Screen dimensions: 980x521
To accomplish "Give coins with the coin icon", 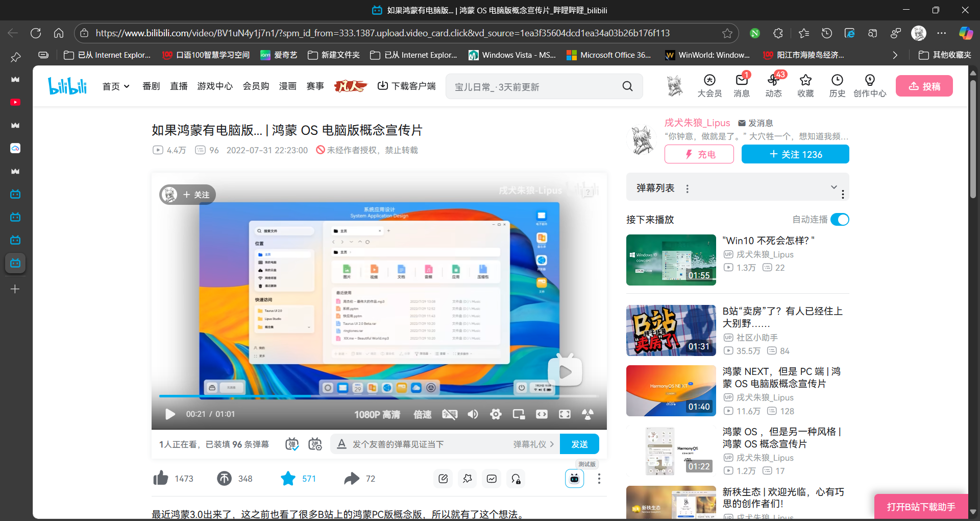I will 224,478.
